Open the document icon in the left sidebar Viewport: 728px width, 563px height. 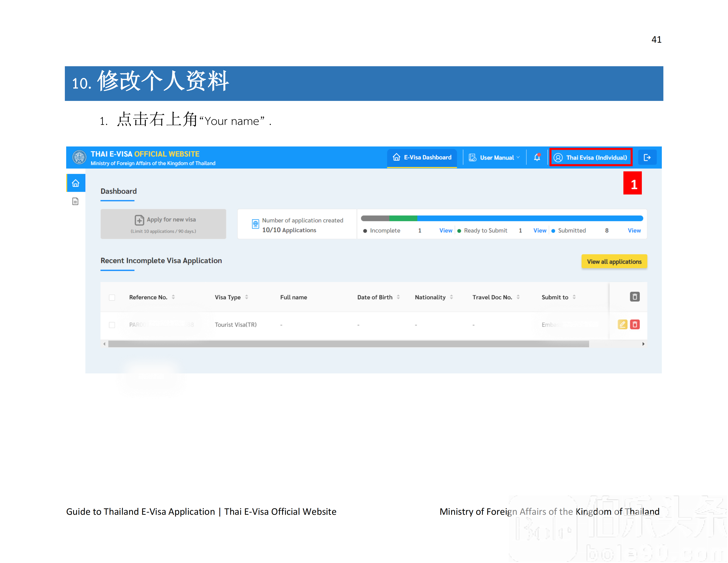point(75,201)
